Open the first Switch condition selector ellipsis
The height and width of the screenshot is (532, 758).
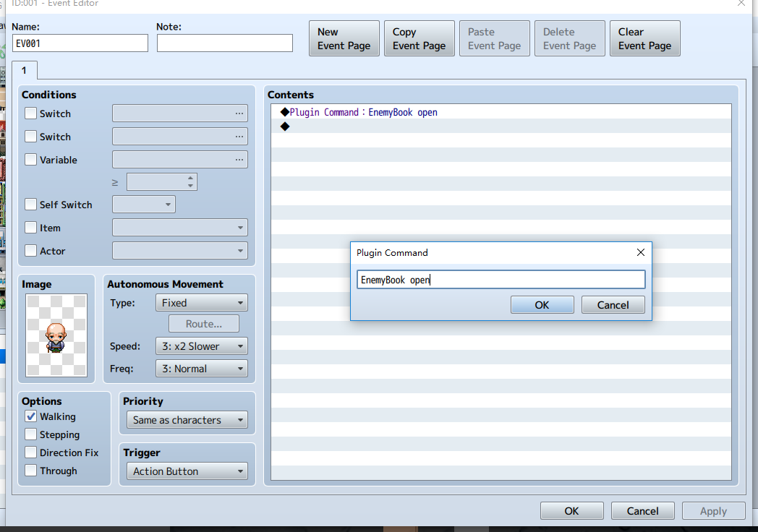(239, 113)
